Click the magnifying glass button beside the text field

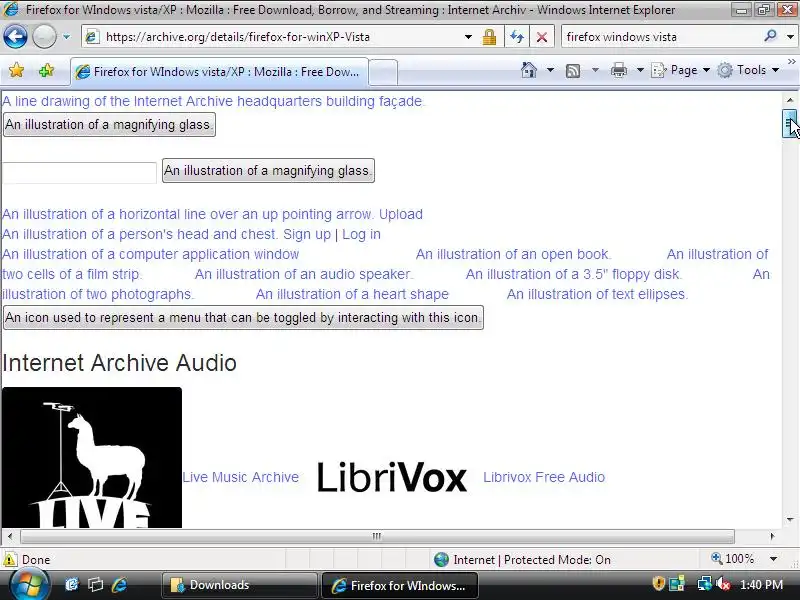click(268, 170)
